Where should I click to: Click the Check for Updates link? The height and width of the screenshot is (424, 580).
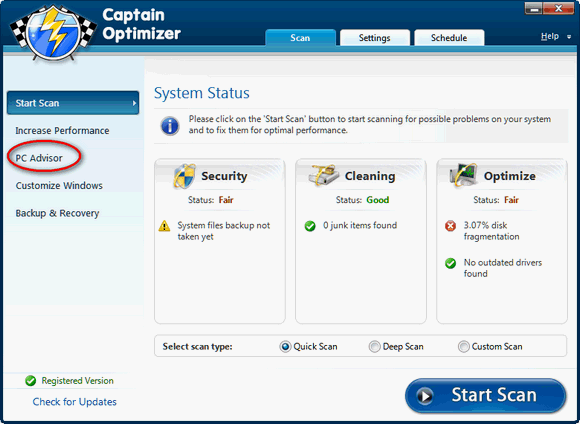[74, 402]
